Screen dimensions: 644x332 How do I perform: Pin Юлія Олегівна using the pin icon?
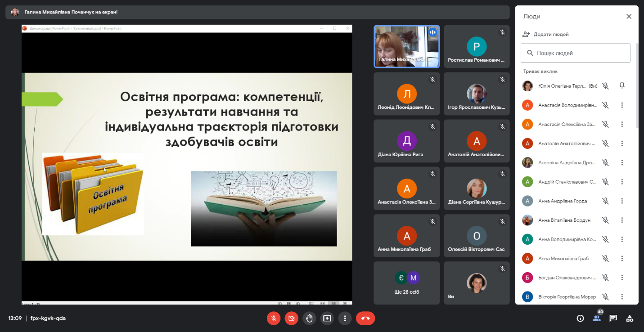point(622,86)
